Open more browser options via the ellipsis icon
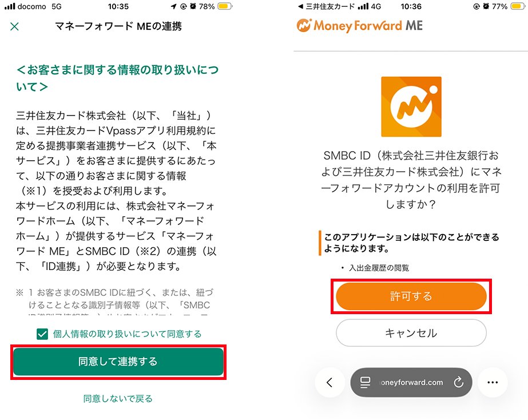The height and width of the screenshot is (420, 528). pyautogui.click(x=493, y=382)
